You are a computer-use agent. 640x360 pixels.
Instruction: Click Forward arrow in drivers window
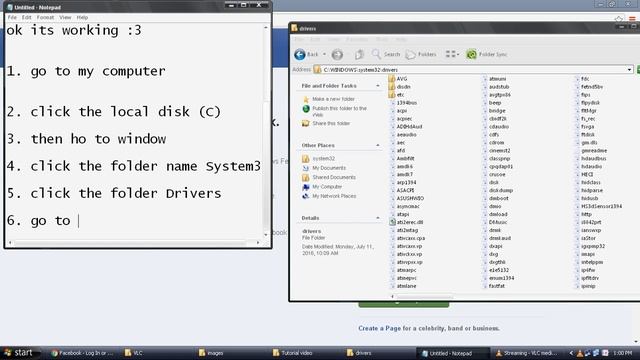coord(337,54)
